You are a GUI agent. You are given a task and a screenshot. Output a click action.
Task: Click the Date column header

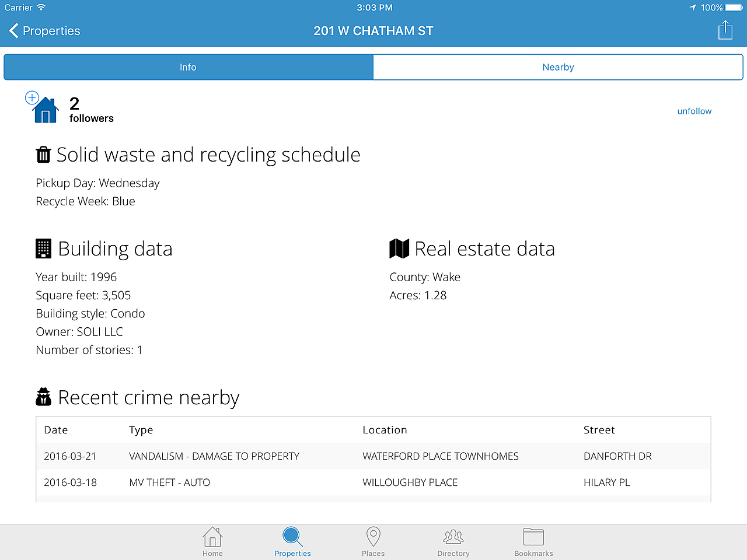[56, 430]
